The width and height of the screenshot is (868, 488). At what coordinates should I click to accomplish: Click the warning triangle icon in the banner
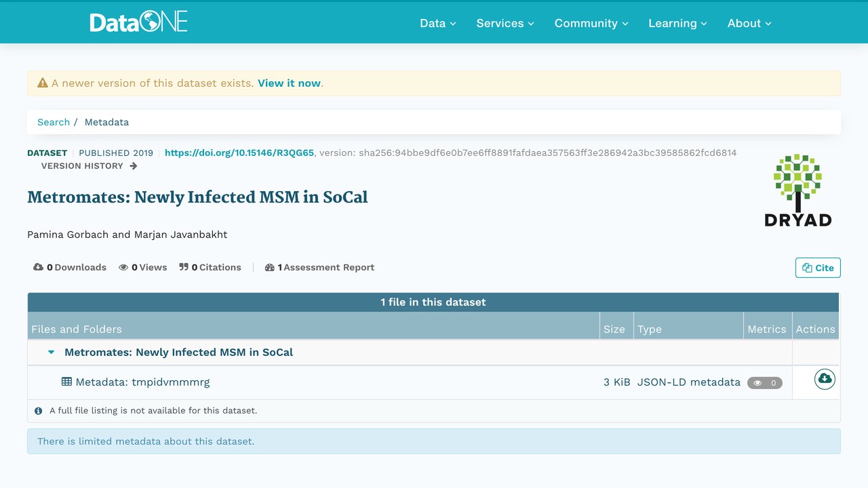[43, 83]
